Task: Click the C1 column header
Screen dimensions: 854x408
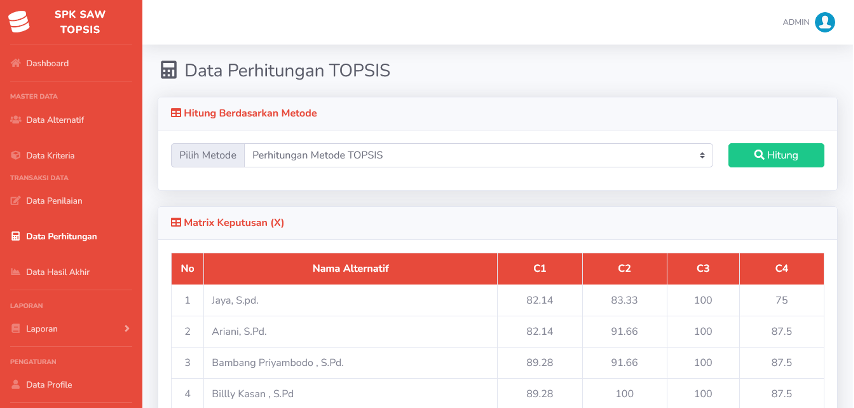Action: tap(540, 269)
